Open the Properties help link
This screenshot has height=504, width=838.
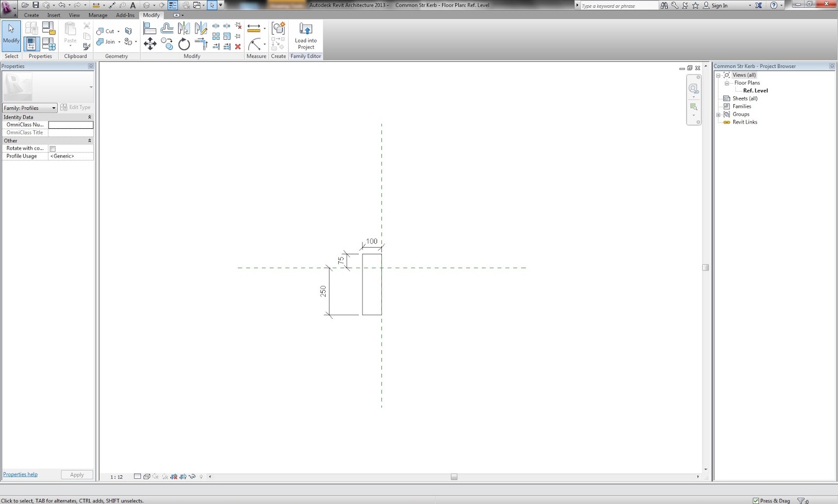20,474
